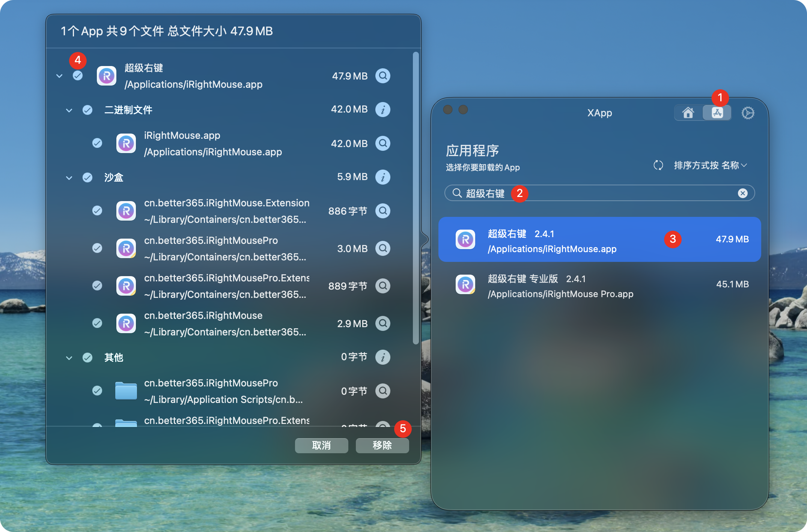Uncheck the top 超级右键 app checkbox
The height and width of the screenshot is (532, 807).
click(x=78, y=76)
